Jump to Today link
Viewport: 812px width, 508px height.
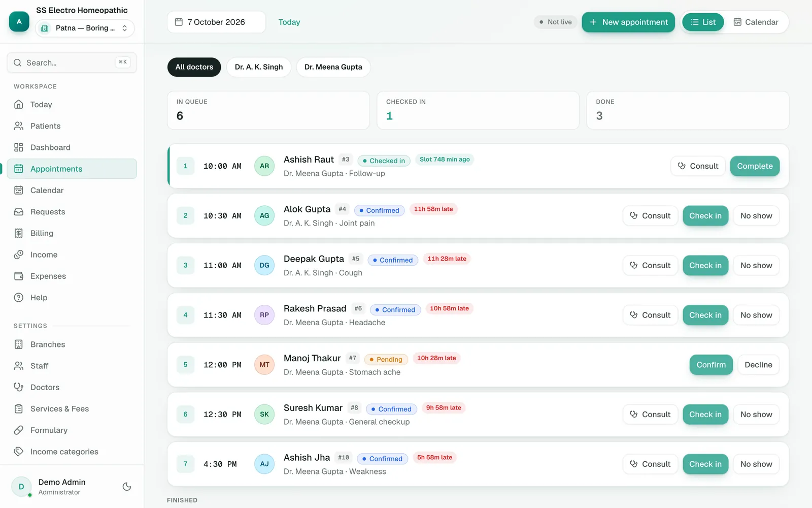289,22
